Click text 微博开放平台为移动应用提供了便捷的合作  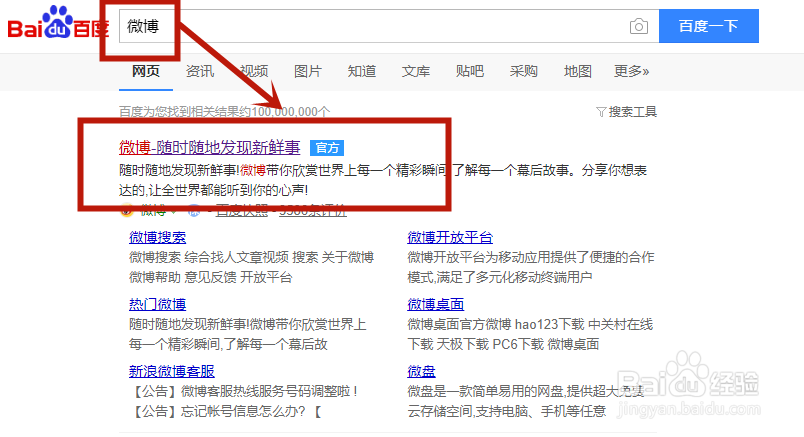tap(531, 257)
